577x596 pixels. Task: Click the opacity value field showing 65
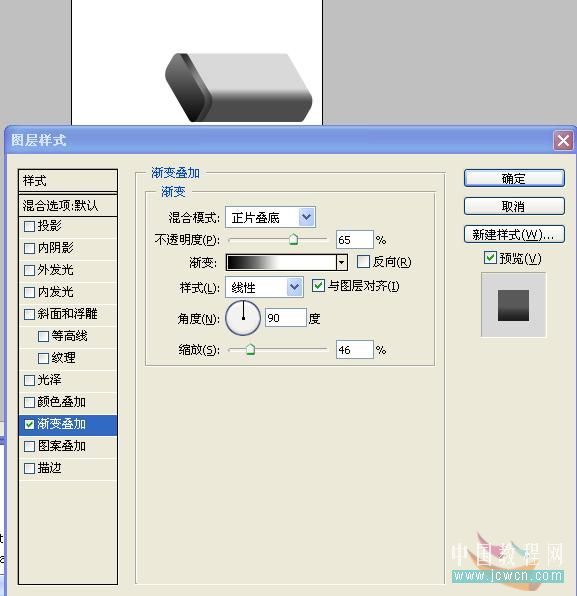tap(355, 240)
